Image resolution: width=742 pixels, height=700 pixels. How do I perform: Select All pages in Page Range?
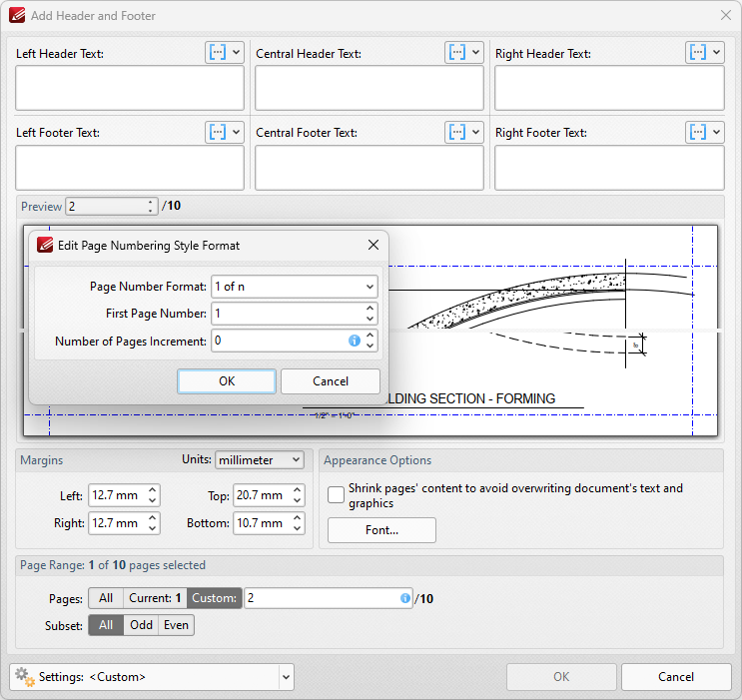point(106,598)
